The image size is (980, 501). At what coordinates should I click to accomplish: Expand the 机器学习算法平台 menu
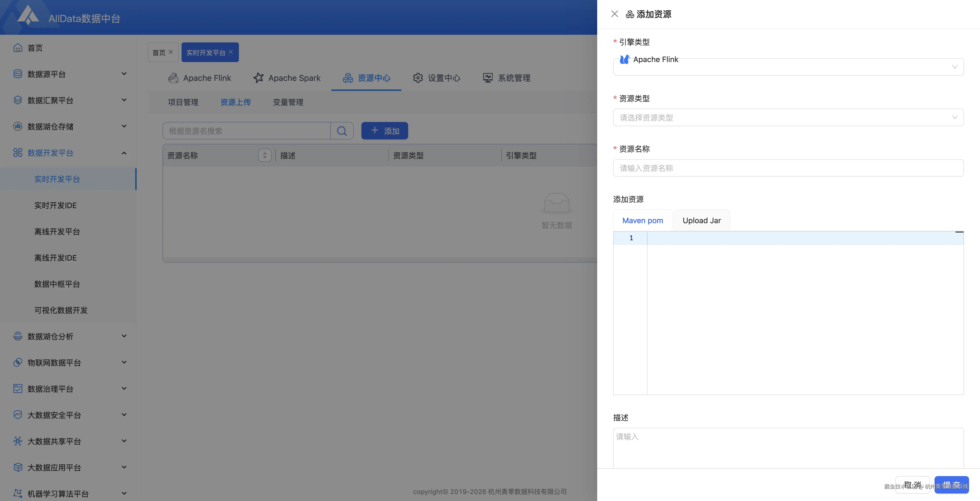[124, 493]
